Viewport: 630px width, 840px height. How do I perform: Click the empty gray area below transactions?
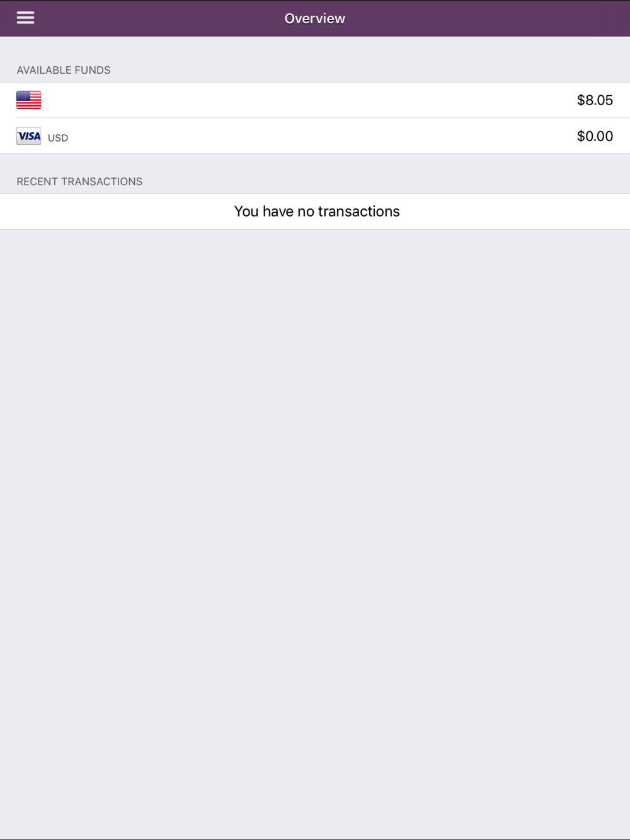tap(315, 534)
